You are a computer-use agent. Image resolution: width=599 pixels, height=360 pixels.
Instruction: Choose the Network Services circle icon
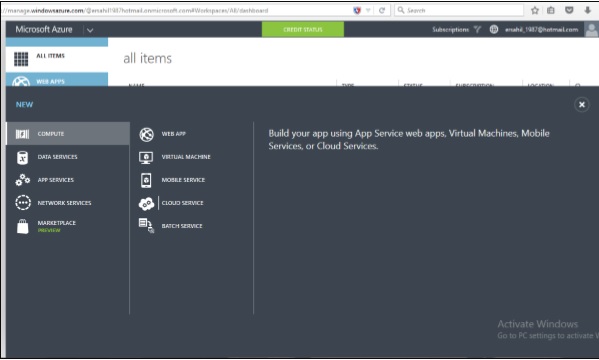coord(23,203)
